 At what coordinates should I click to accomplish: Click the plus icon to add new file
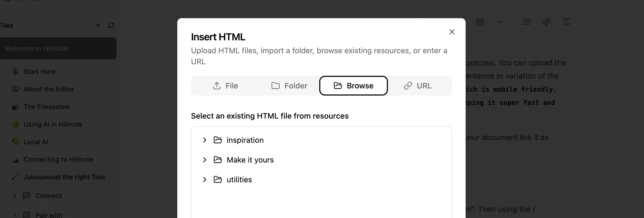pyautogui.click(x=98, y=26)
